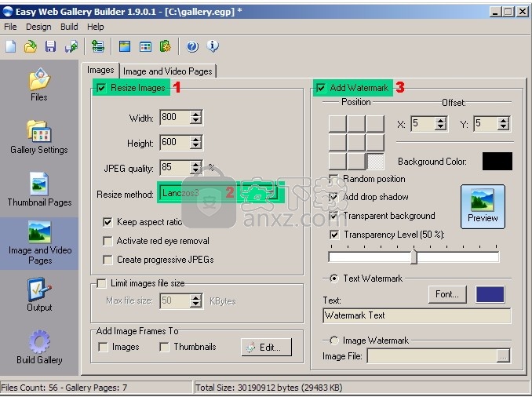Open the File menu
The height and width of the screenshot is (397, 532).
click(10, 27)
